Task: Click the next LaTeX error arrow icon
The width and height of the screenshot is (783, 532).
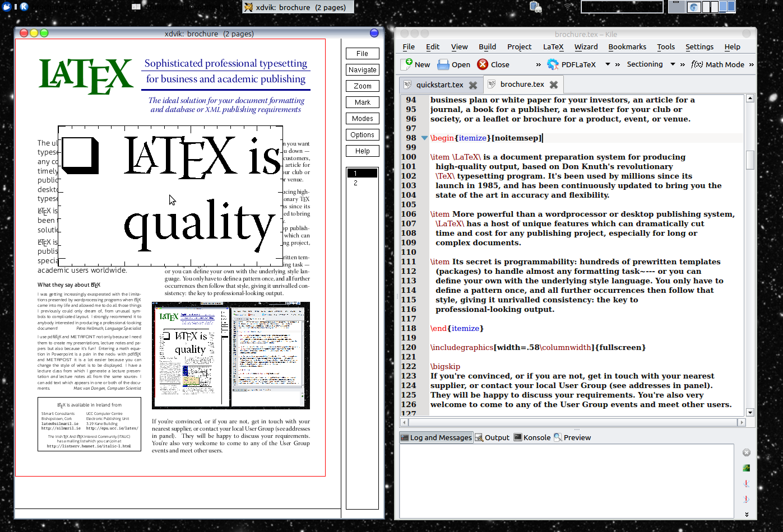Action: (746, 499)
